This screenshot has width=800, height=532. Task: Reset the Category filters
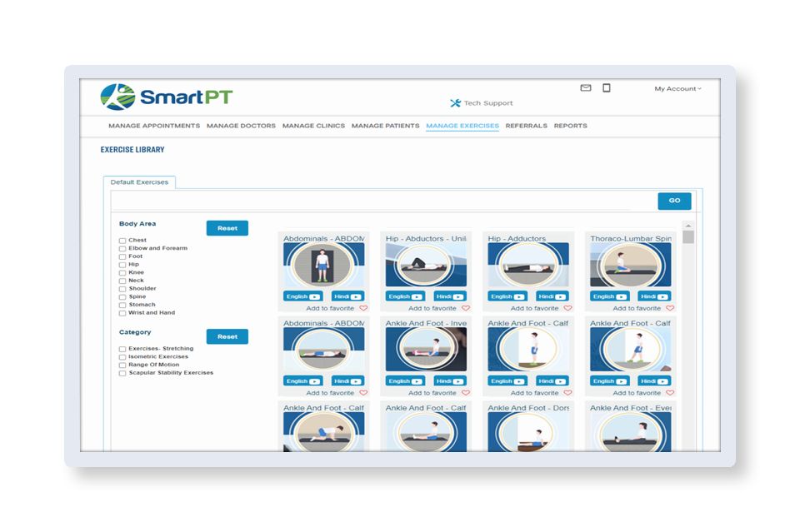pyautogui.click(x=227, y=337)
